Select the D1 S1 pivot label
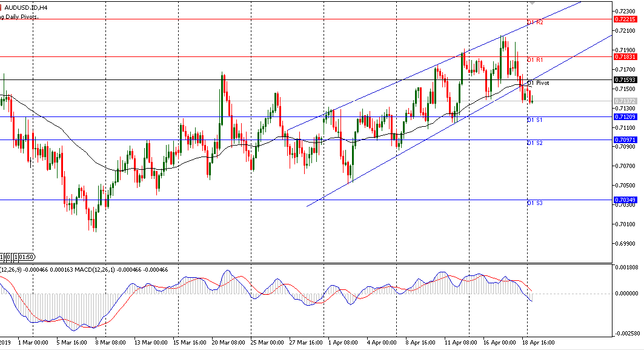Viewport: 644px width, 350px height. tap(535, 119)
